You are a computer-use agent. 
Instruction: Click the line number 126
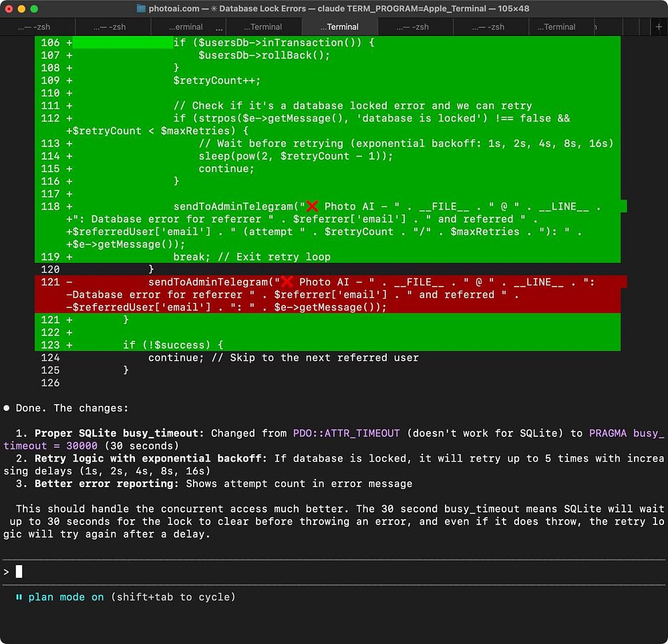50,383
